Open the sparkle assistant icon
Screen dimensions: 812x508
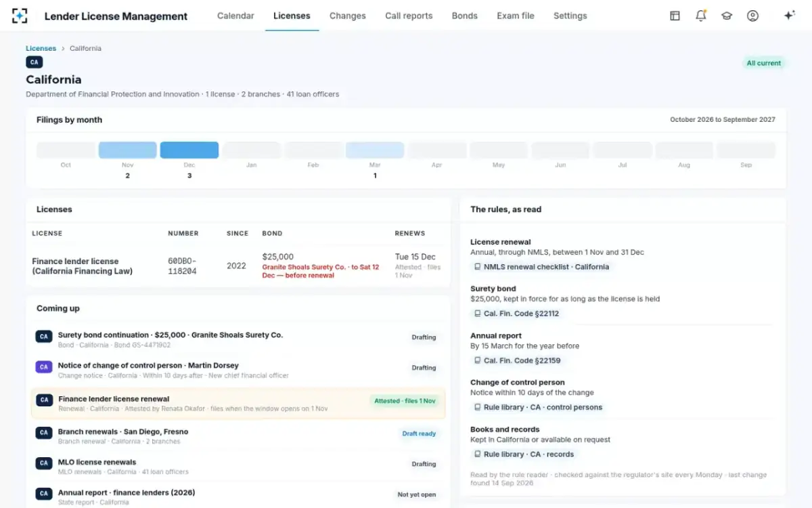789,16
